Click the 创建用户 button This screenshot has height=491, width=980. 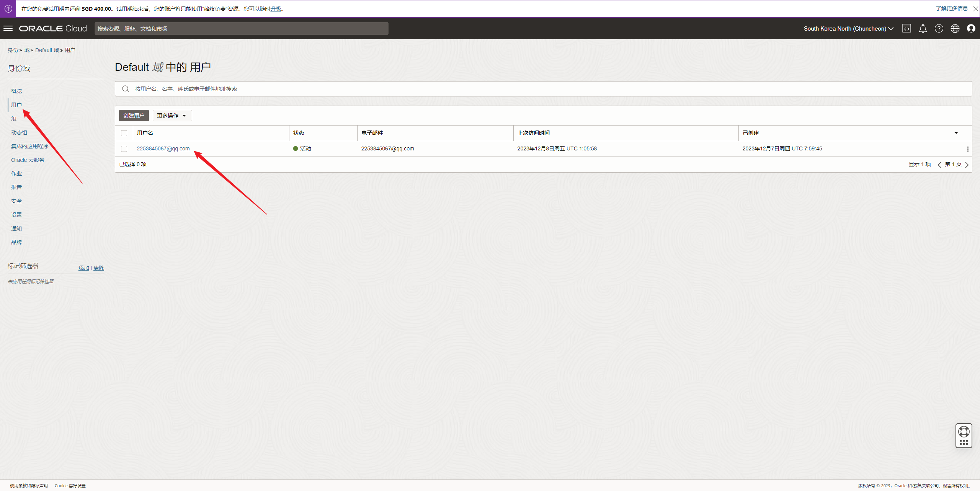coord(134,116)
